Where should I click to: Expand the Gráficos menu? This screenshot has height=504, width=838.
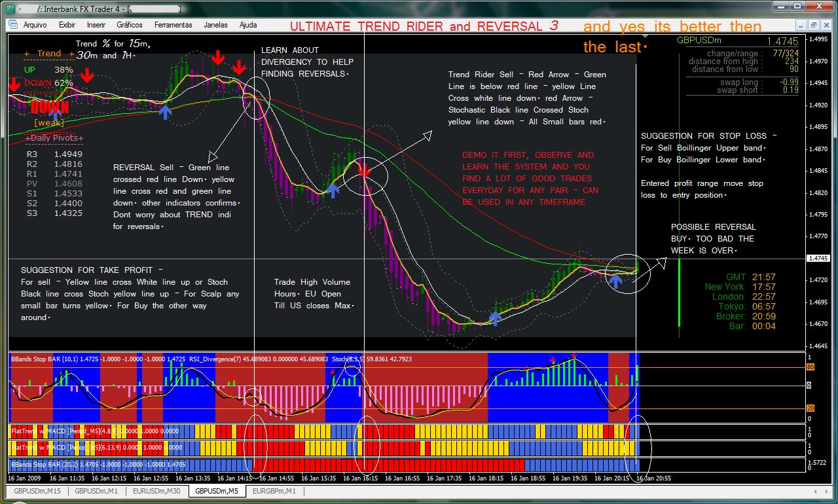pyautogui.click(x=130, y=25)
